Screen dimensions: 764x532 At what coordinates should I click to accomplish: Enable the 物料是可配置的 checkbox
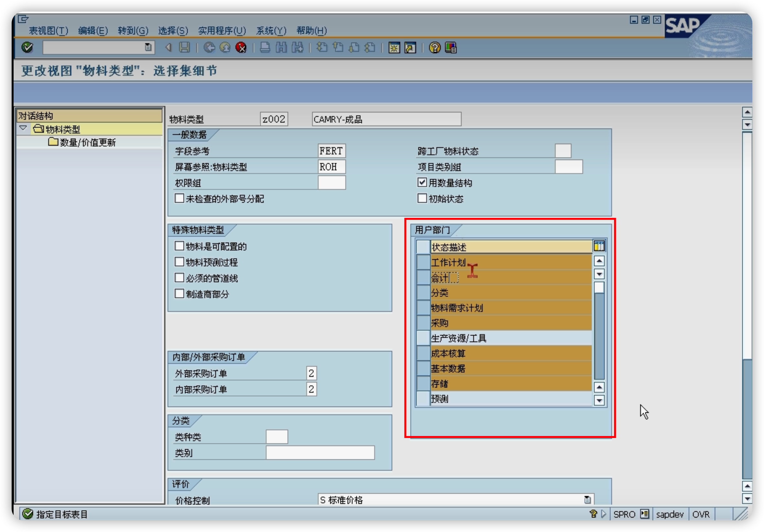coord(179,246)
